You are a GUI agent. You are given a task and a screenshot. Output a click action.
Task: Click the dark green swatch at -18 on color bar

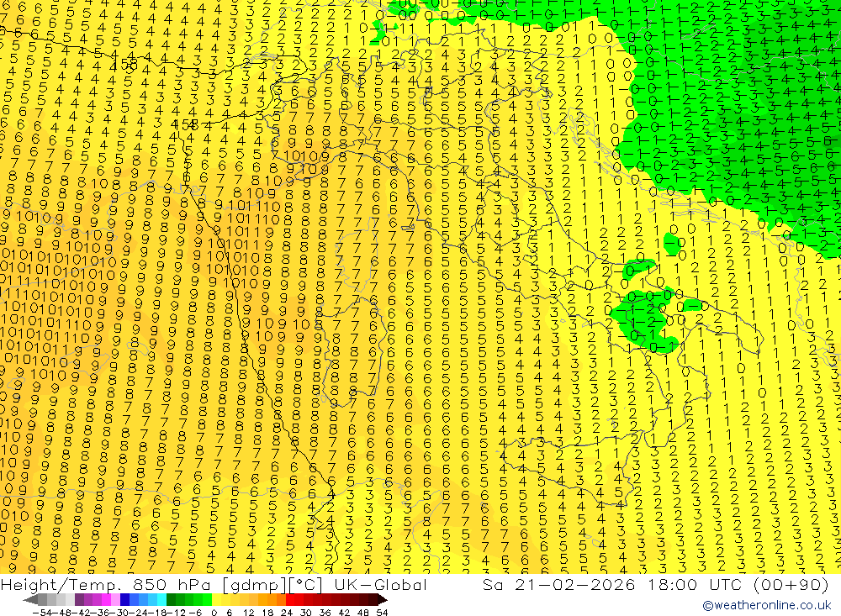pos(171,599)
